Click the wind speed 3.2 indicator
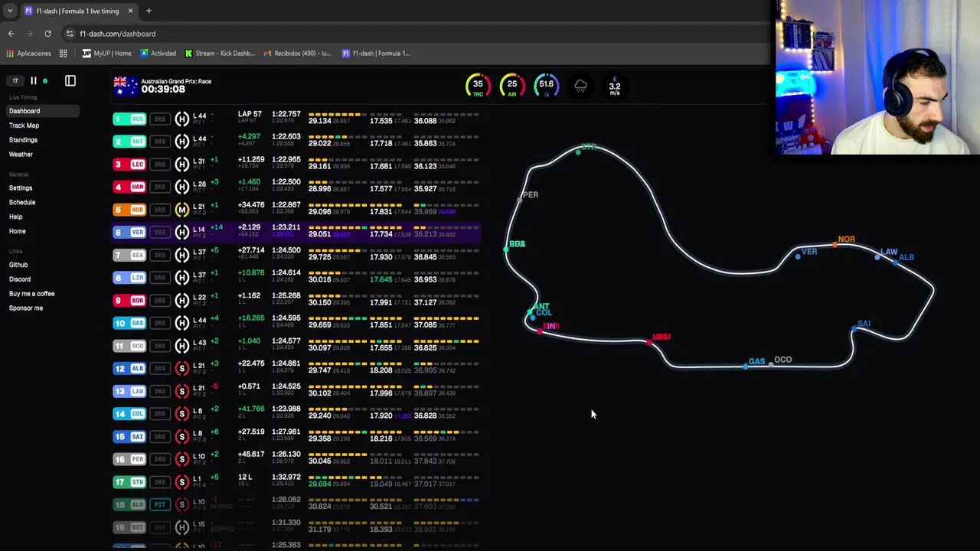 click(x=615, y=86)
